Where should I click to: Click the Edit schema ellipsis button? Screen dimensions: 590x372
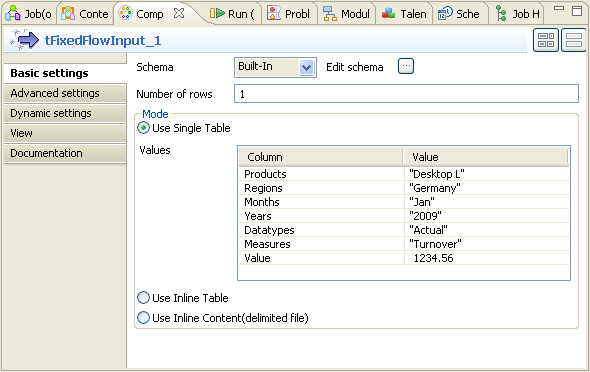[x=406, y=66]
